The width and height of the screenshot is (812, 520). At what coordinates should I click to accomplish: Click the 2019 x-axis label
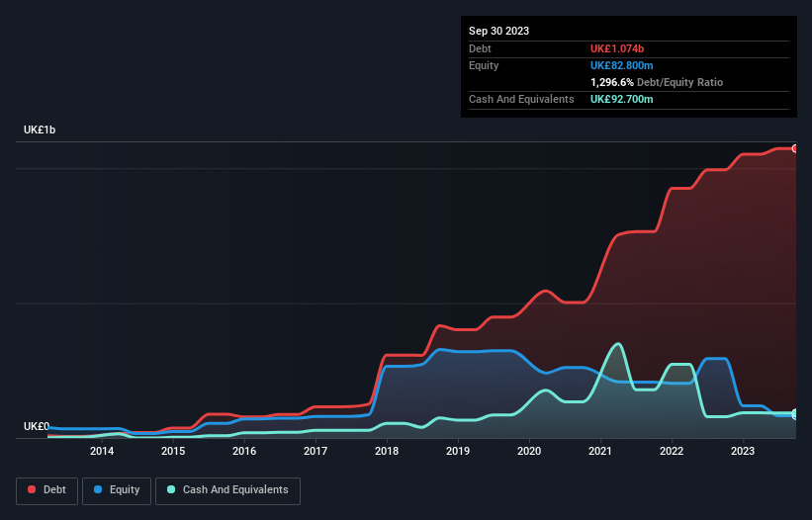coord(458,451)
